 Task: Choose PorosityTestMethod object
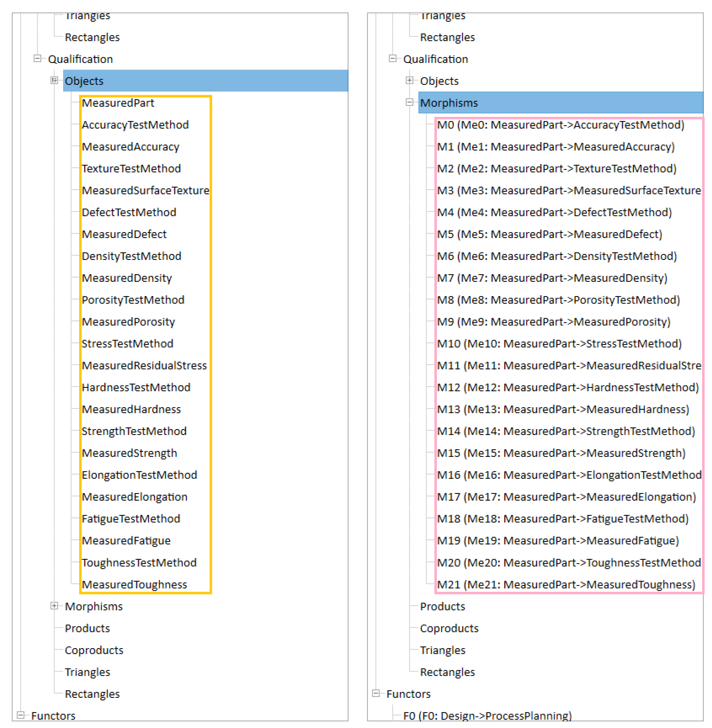pyautogui.click(x=133, y=300)
